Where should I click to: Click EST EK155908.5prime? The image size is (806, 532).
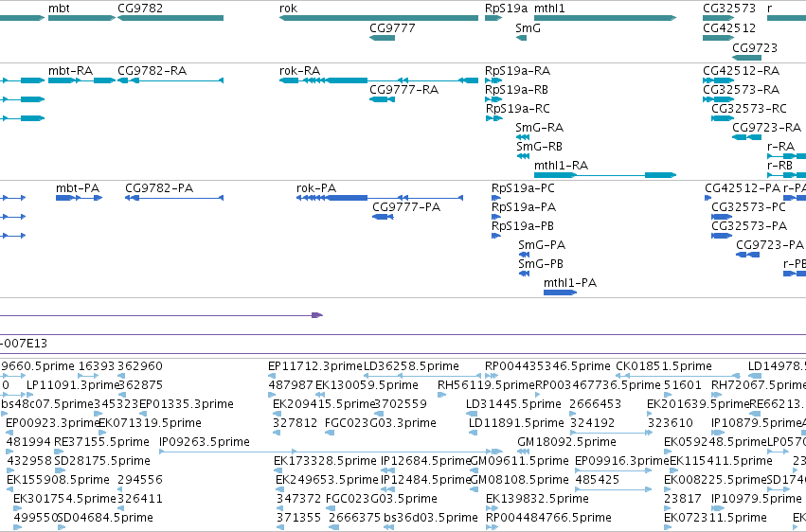pyautogui.click(x=58, y=480)
